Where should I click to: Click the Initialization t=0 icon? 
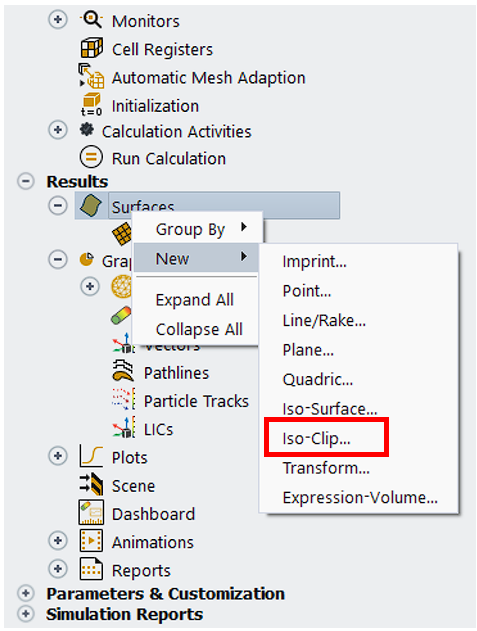coord(91,104)
